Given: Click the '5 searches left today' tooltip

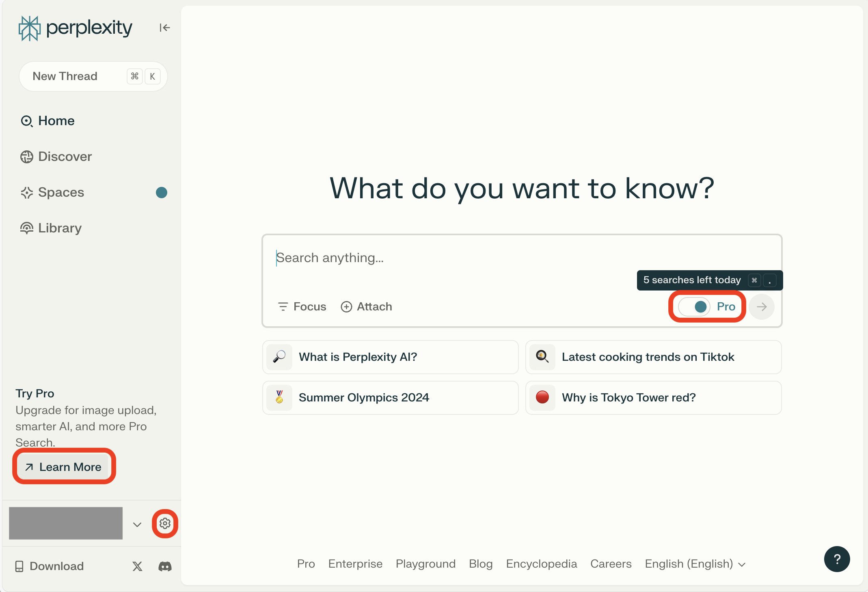Looking at the screenshot, I should click(710, 280).
